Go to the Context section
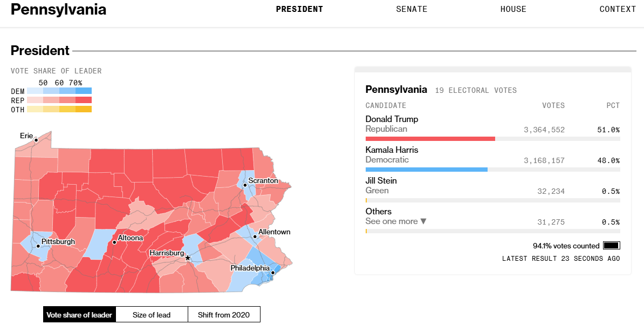 tap(618, 9)
